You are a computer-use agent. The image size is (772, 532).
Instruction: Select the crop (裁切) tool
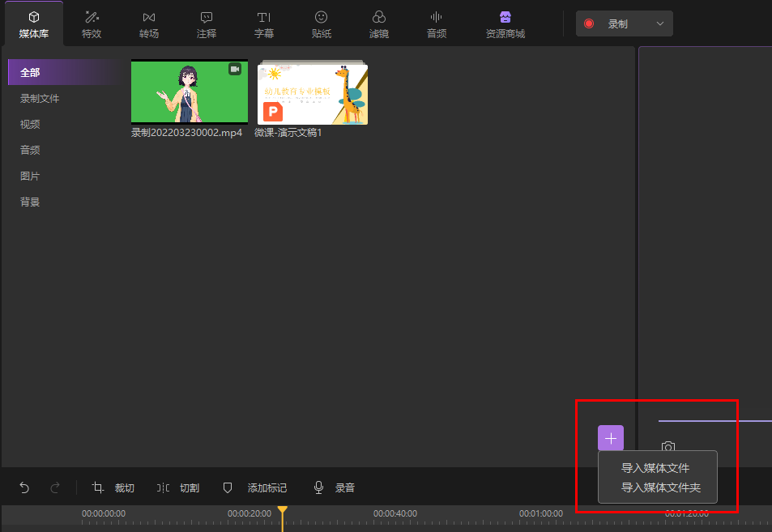(113, 487)
